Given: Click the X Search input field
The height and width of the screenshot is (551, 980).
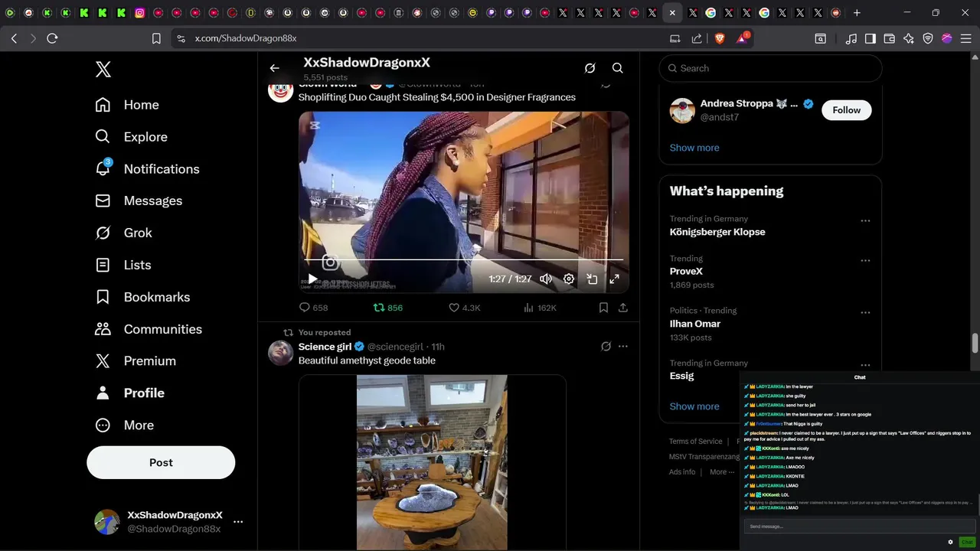Looking at the screenshot, I should pos(771,68).
